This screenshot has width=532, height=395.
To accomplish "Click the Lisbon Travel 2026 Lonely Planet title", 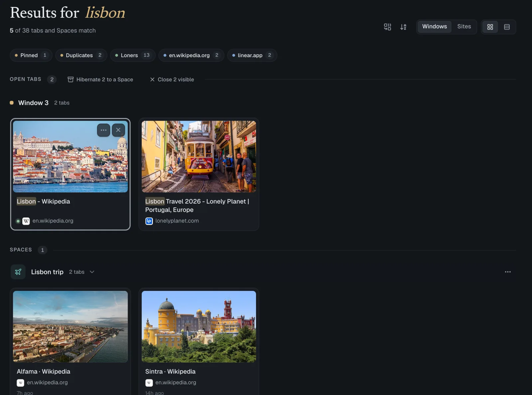I will click(197, 205).
